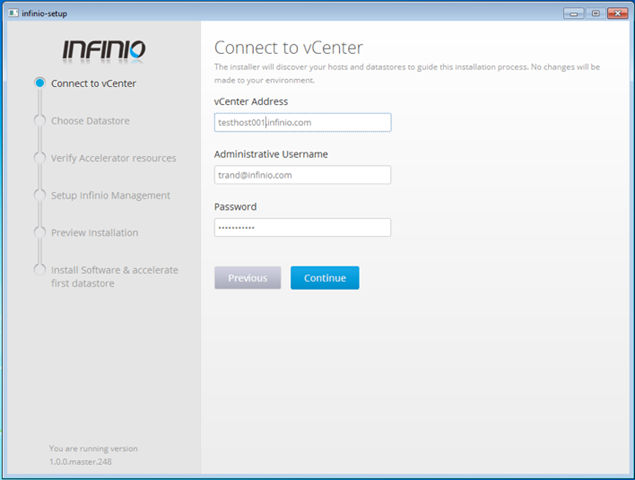
Task: Select Install Software & accelerate first datastore text
Action: click(114, 276)
